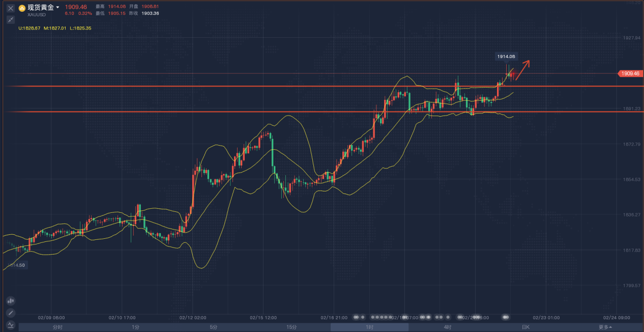Click the 昨收 1903.36 value
This screenshot has width=644, height=332.
click(x=150, y=13)
